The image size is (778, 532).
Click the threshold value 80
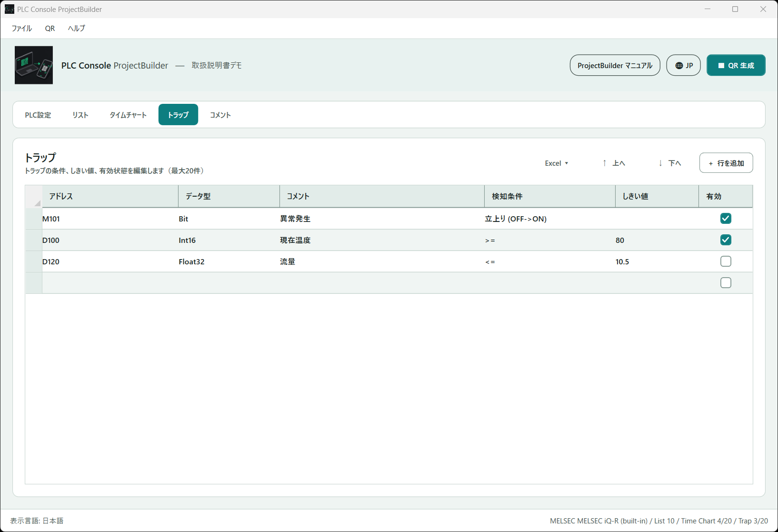[x=657, y=240]
